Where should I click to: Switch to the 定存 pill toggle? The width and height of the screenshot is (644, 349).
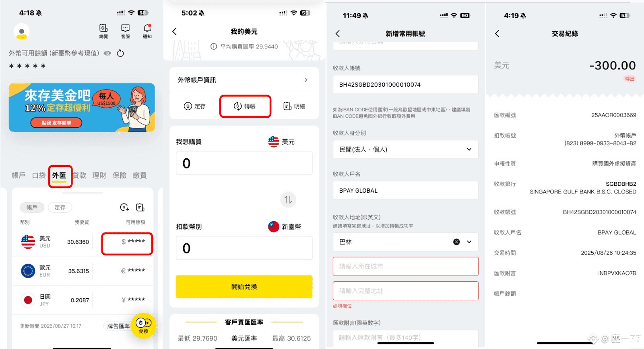point(60,208)
